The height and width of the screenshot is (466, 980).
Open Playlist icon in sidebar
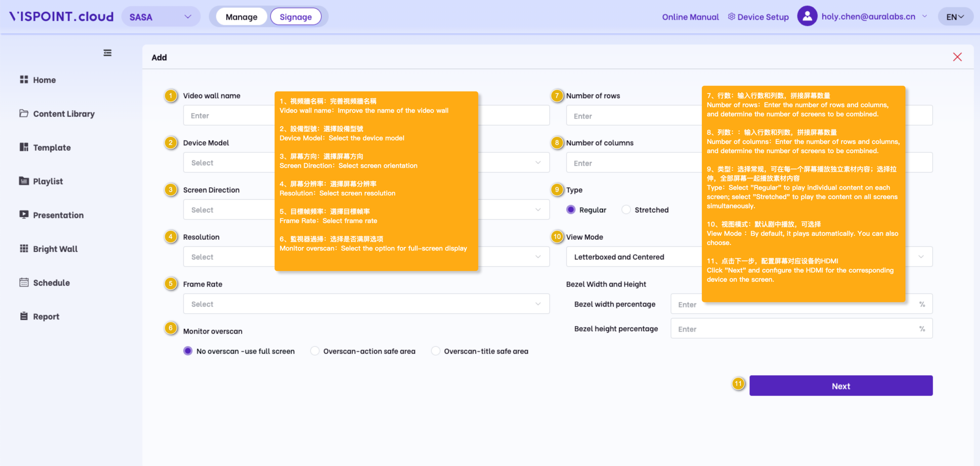tap(24, 181)
